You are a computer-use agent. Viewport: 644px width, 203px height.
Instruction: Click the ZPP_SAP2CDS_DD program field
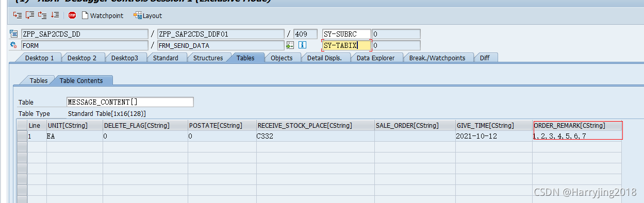point(84,35)
